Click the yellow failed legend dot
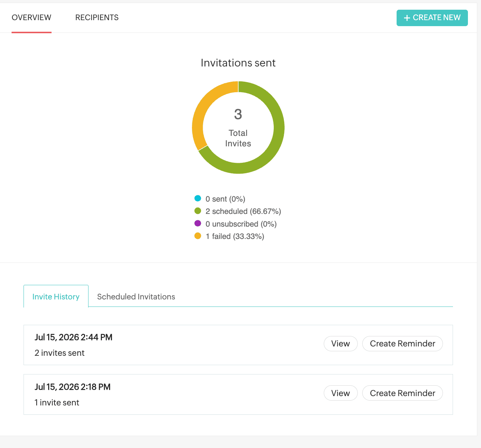This screenshot has height=448, width=481. point(198,236)
